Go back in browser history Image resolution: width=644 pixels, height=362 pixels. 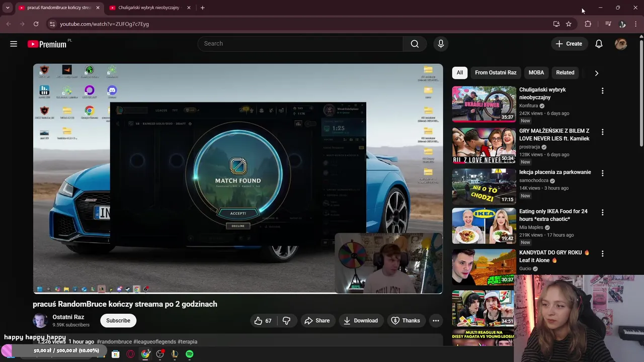[9, 24]
